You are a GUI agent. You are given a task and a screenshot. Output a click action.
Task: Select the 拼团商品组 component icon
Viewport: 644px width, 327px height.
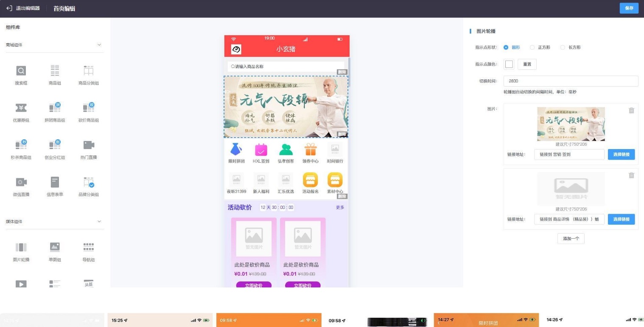pos(55,108)
